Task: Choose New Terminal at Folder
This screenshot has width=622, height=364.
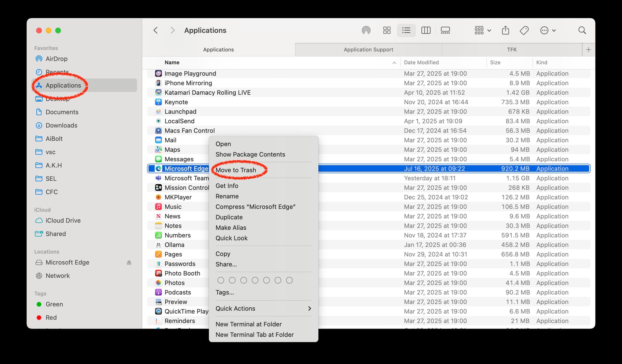Action: (248, 324)
